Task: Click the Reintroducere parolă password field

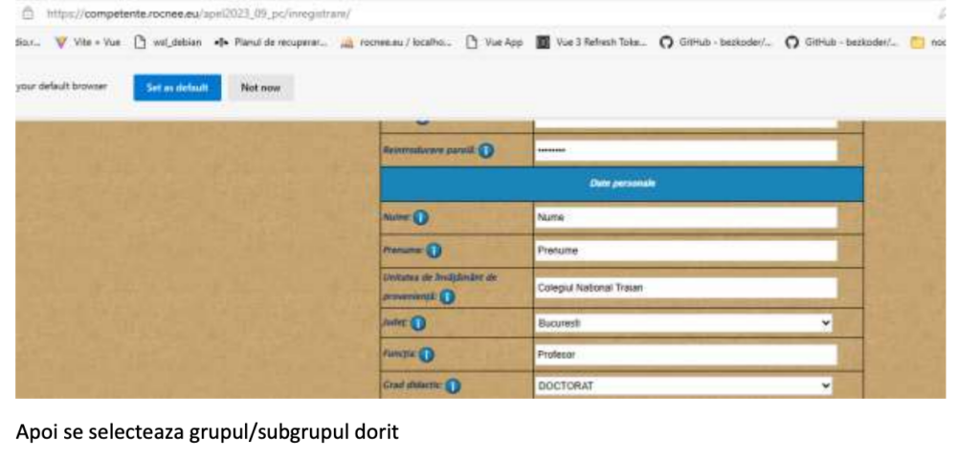Action: 684,151
